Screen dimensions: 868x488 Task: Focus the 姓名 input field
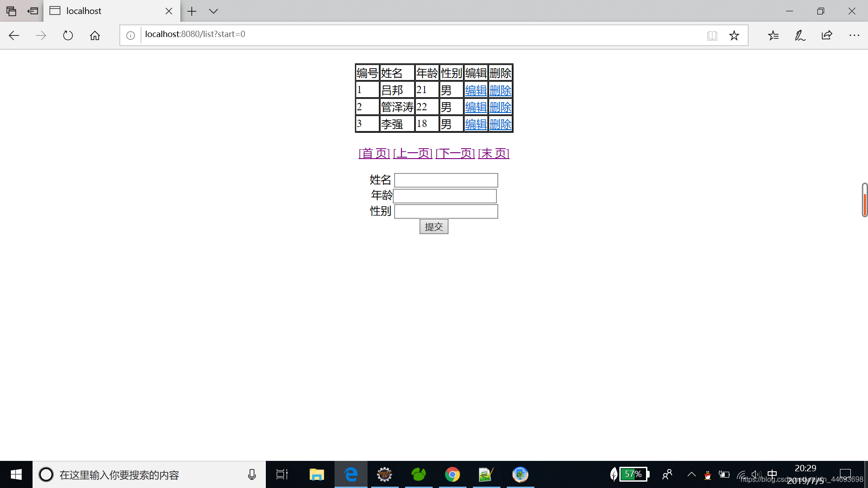446,180
